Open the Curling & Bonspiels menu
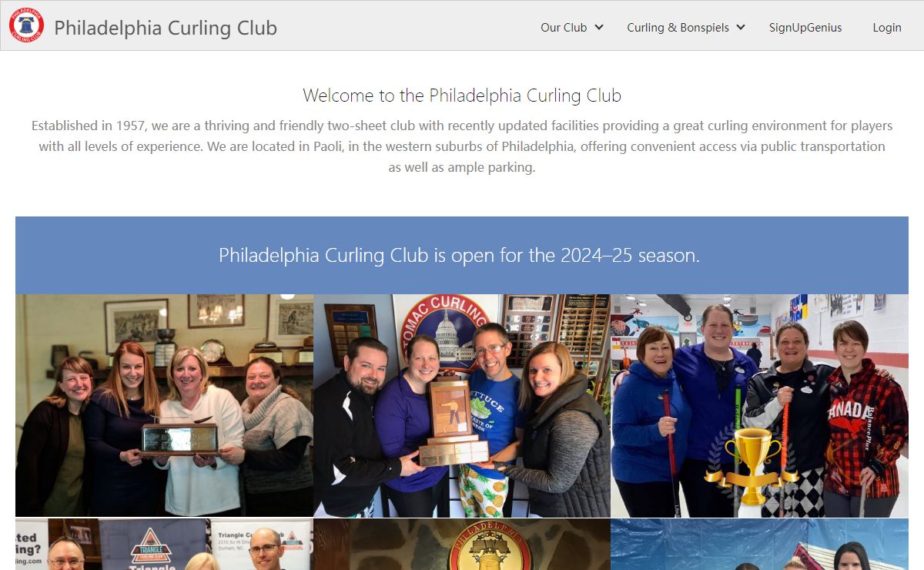The image size is (924, 570). (x=686, y=27)
